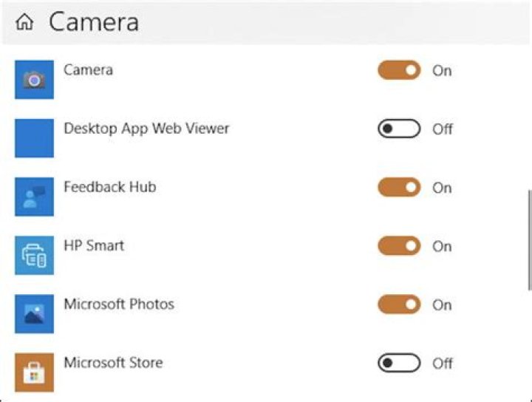Switch off the HP Smart toggle
532x402 pixels.
tap(399, 246)
